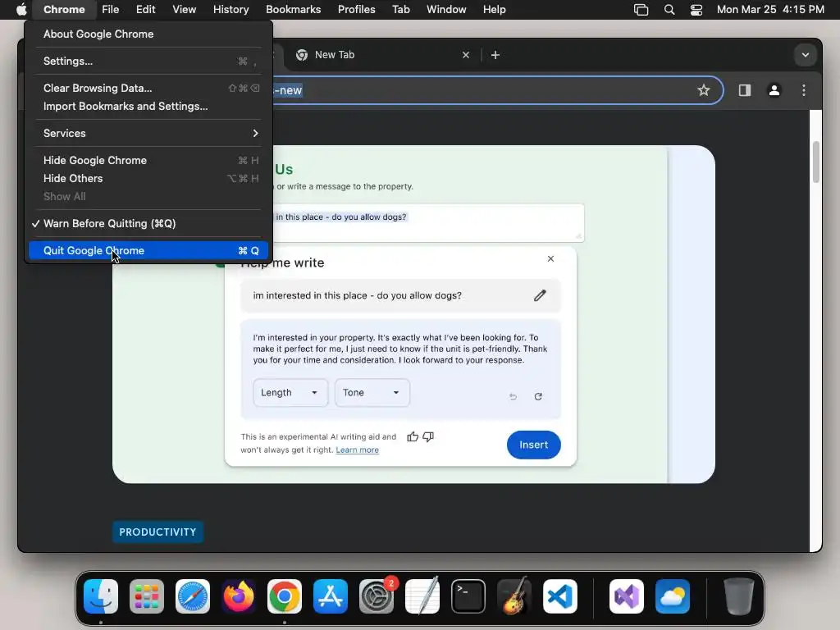Open the Edit menu
This screenshot has height=630, width=840.
145,9
